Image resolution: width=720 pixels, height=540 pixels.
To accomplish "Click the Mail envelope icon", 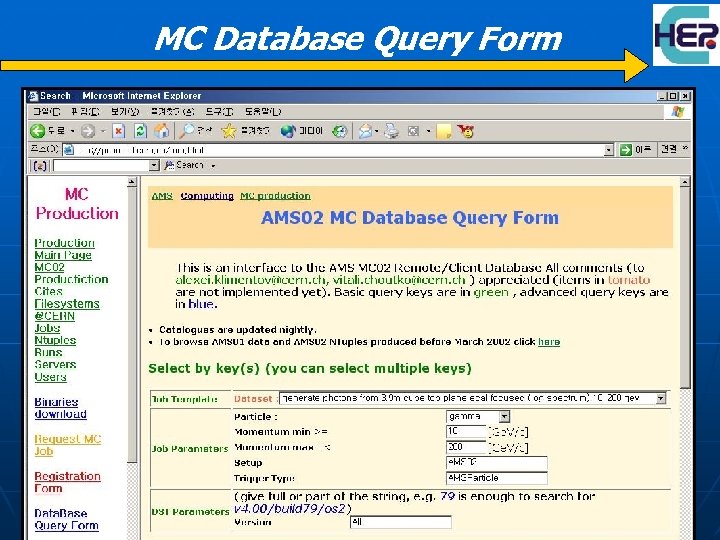I will [366, 131].
